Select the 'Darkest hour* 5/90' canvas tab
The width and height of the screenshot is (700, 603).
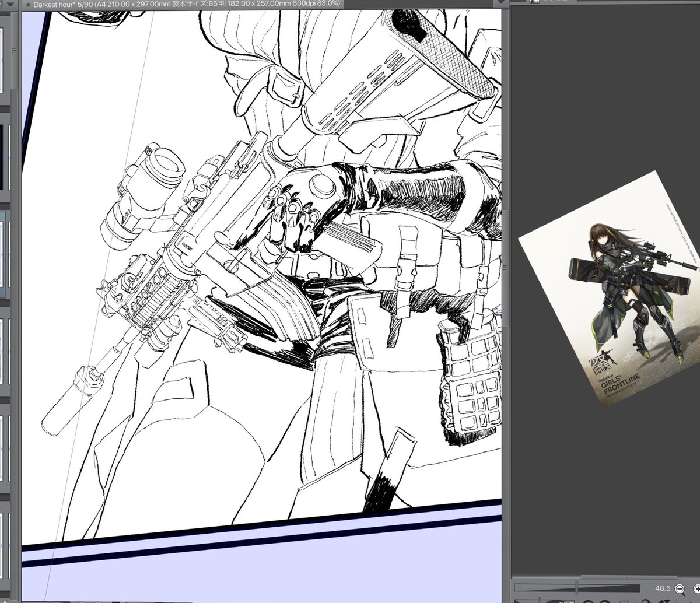[x=182, y=3]
